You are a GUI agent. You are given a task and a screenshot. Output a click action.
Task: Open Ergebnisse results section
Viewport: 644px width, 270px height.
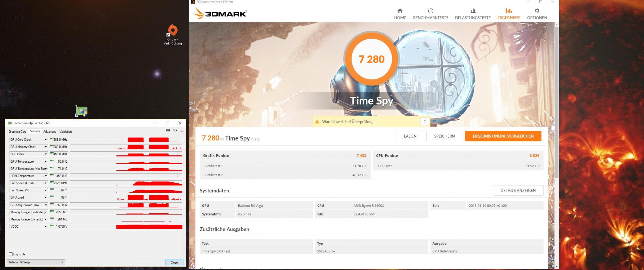point(509,14)
